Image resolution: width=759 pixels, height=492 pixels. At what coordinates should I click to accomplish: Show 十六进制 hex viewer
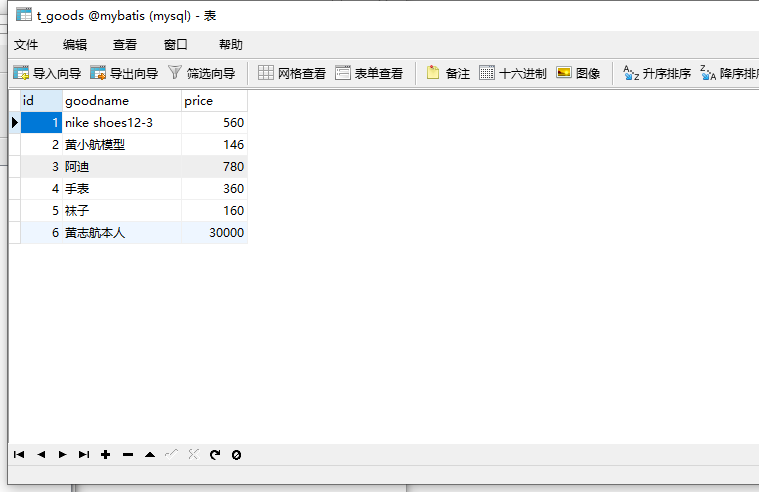(513, 73)
